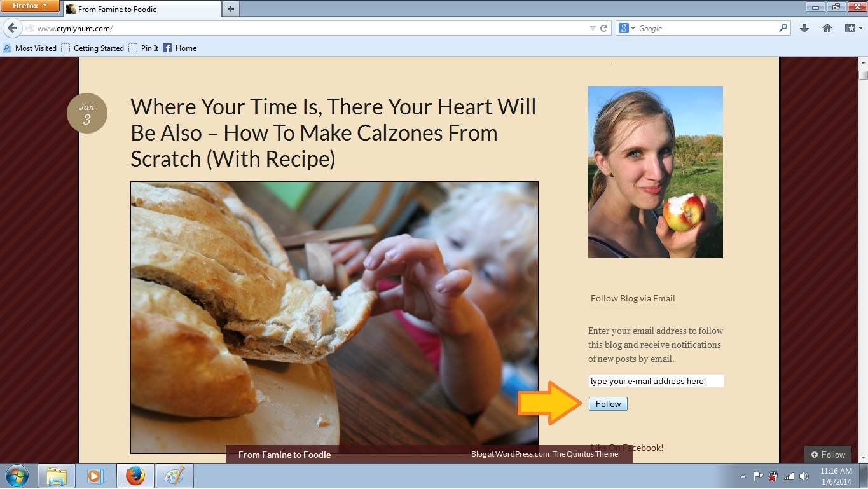
Task: Go to Firefox Home page icon
Action: [827, 29]
